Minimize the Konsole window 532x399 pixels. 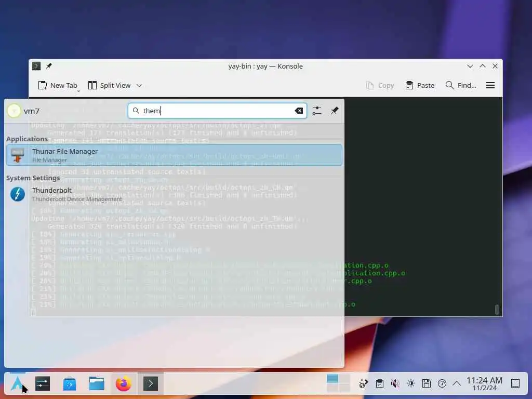point(470,66)
